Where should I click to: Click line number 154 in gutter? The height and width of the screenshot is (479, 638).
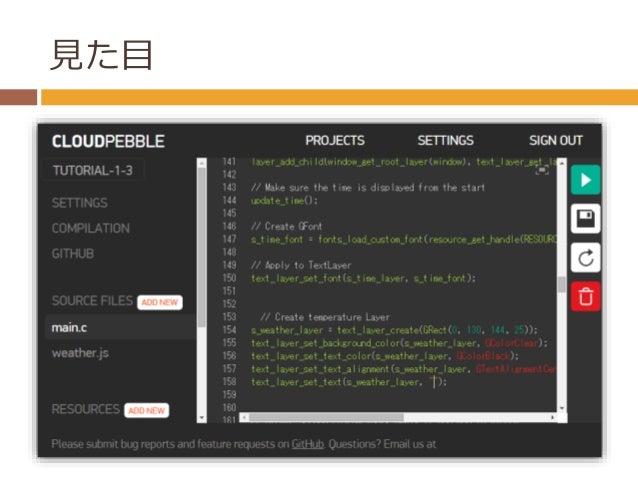click(229, 330)
